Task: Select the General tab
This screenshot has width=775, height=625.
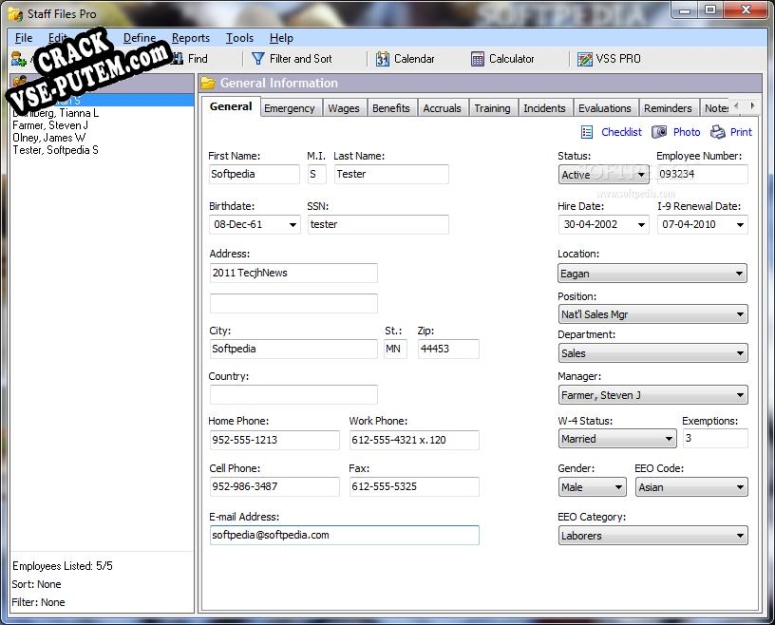Action: point(231,107)
